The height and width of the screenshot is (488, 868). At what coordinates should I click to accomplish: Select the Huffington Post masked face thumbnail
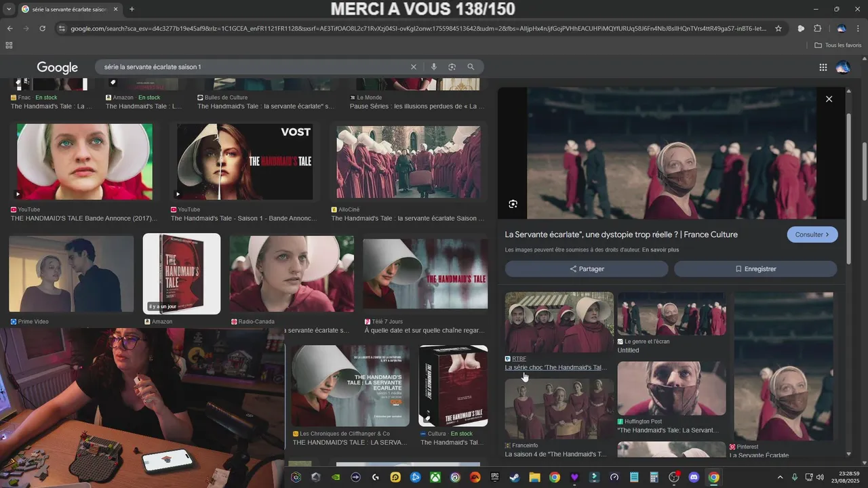(x=671, y=388)
